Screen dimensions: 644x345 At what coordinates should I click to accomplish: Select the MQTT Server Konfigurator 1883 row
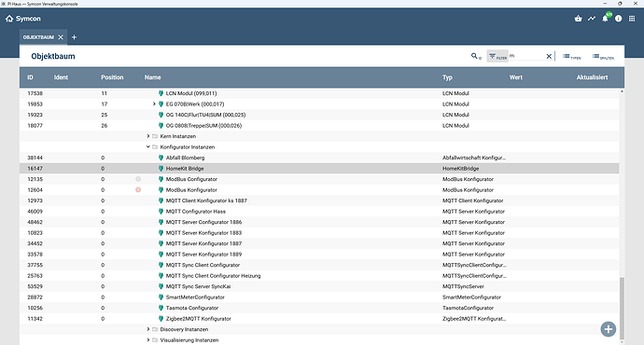[319, 232]
